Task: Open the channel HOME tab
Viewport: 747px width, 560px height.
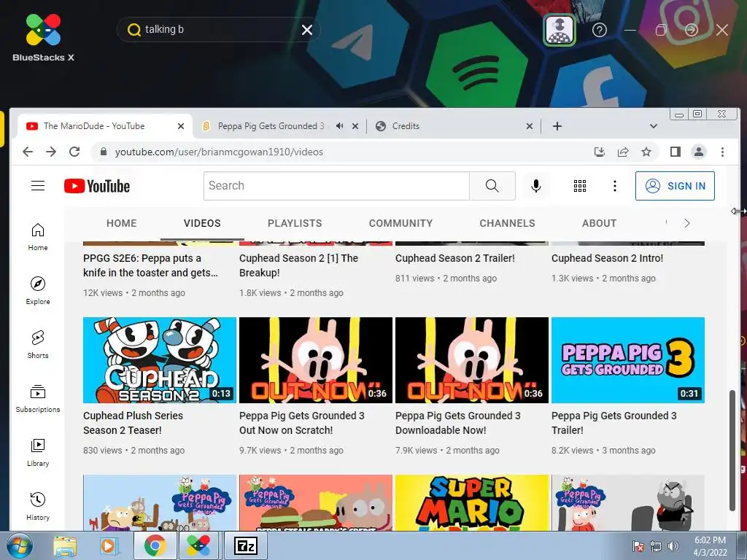Action: click(122, 223)
